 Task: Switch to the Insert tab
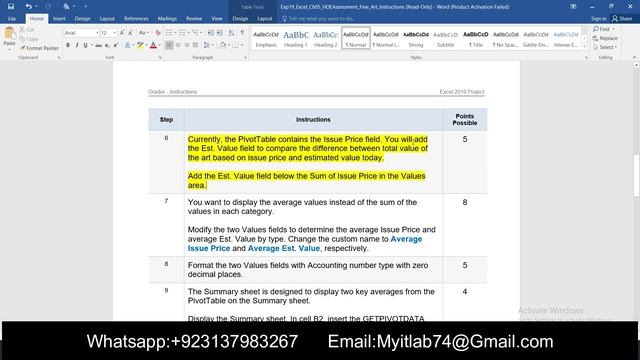pyautogui.click(x=59, y=18)
